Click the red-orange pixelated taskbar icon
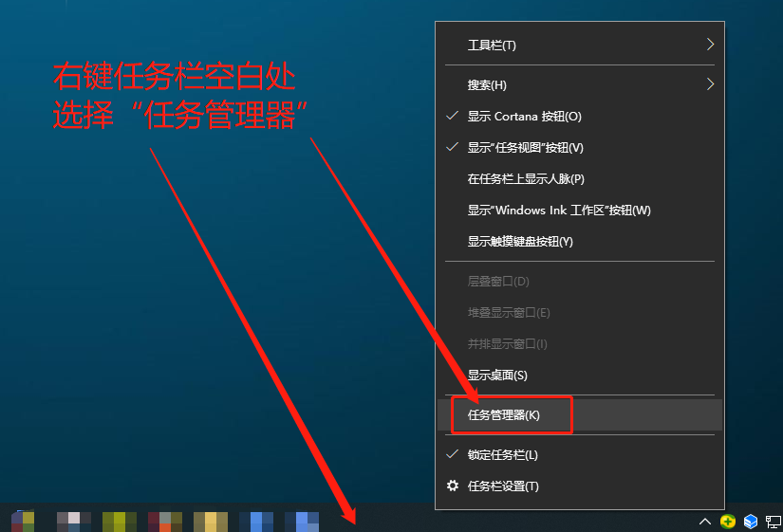This screenshot has height=532, width=783. [x=159, y=521]
